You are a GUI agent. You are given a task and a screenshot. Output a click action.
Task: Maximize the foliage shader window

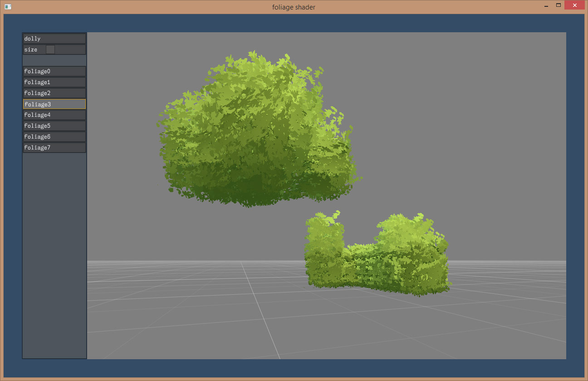click(559, 5)
